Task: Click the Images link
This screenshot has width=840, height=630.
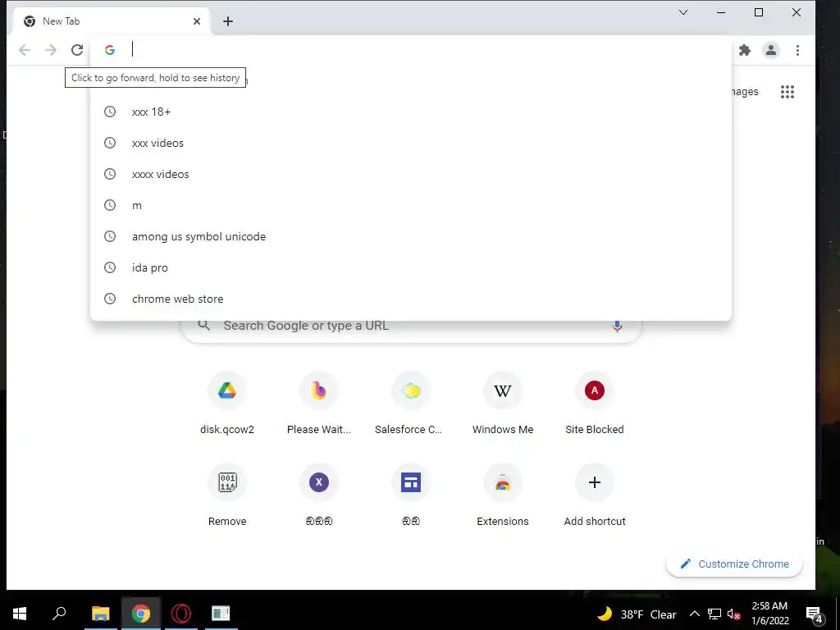Action: click(x=745, y=92)
